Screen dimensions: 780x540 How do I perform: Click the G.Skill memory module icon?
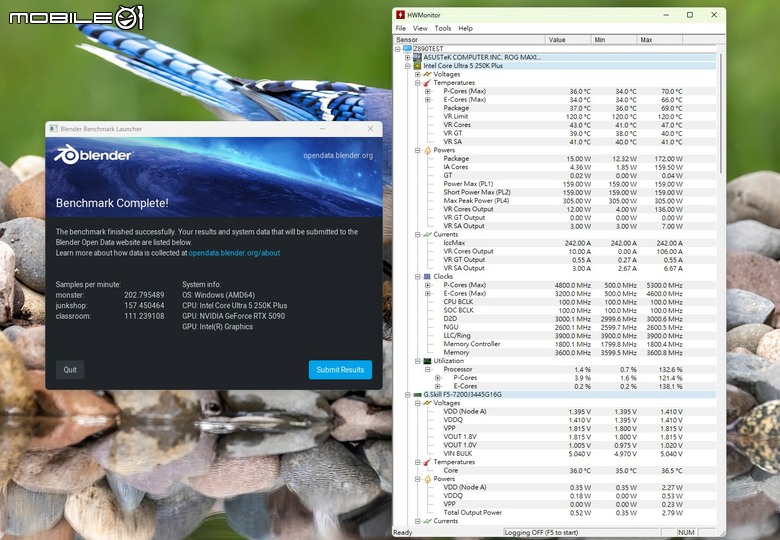tap(417, 395)
